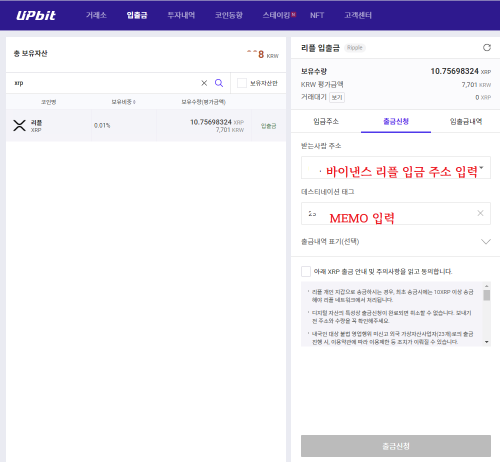Screen dimensions: 500x462
Task: Click the notice scrollbar thumb
Action: [x=487, y=295]
